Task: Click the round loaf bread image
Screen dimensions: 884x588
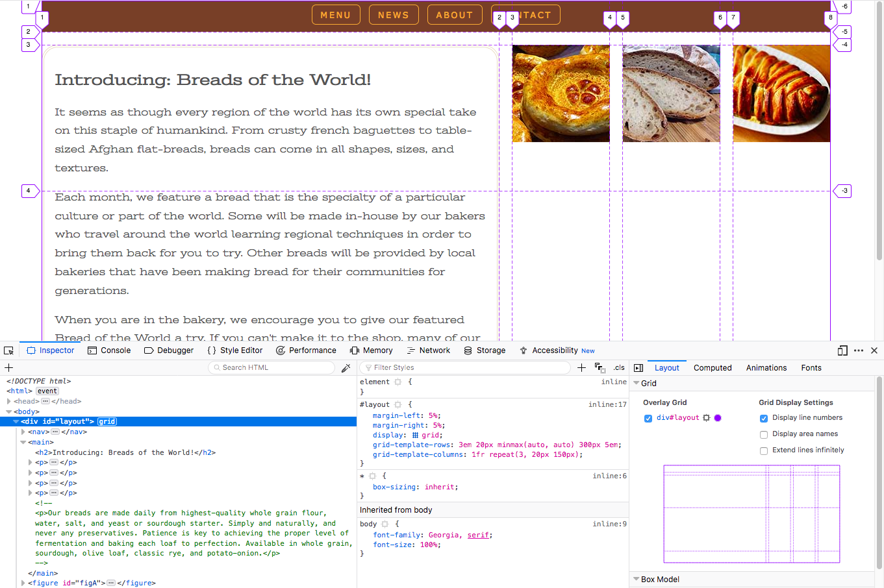Action: click(x=561, y=93)
